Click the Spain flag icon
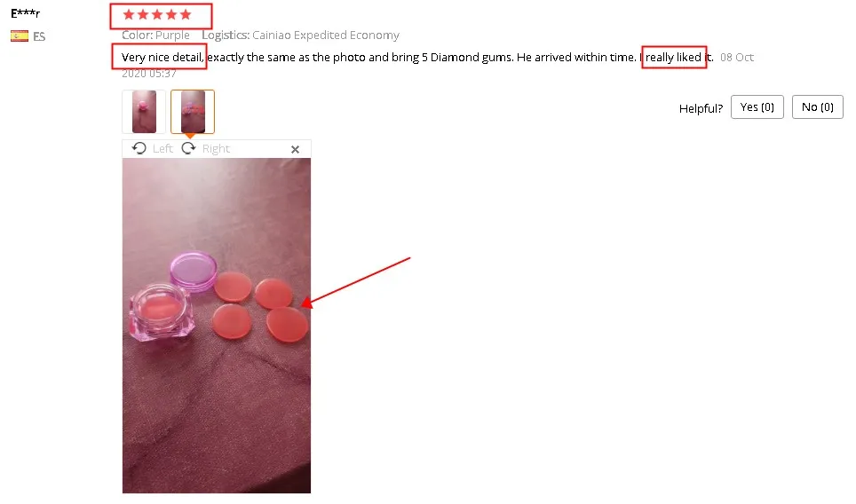Screen dimensions: 856x504 pos(20,36)
